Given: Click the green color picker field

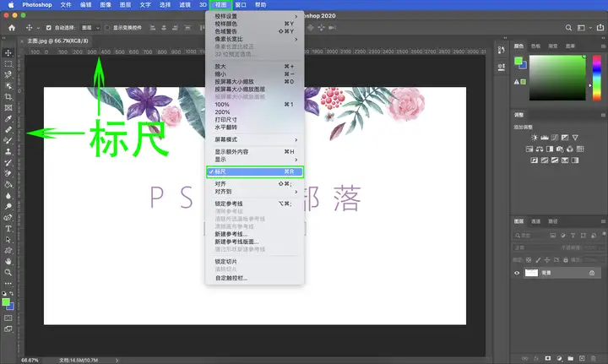Looking at the screenshot, I should coord(557,78).
